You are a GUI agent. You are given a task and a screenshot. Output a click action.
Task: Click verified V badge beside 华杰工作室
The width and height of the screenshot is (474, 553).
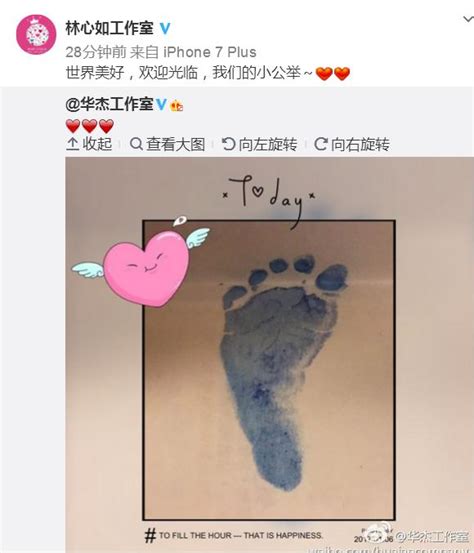coord(161,104)
